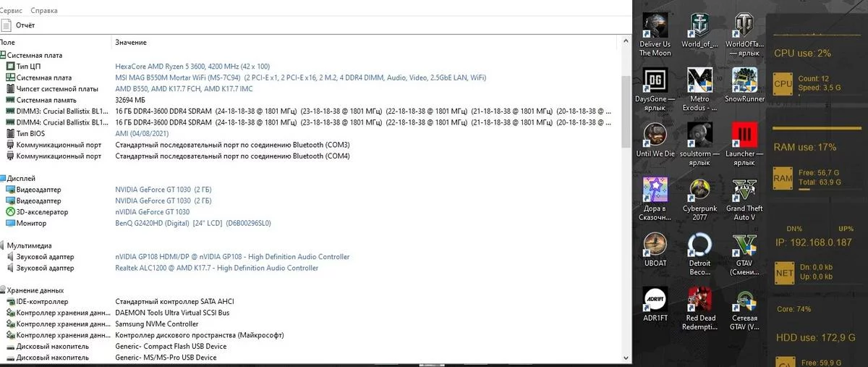Click the Тип BIOS row icon

10,134
